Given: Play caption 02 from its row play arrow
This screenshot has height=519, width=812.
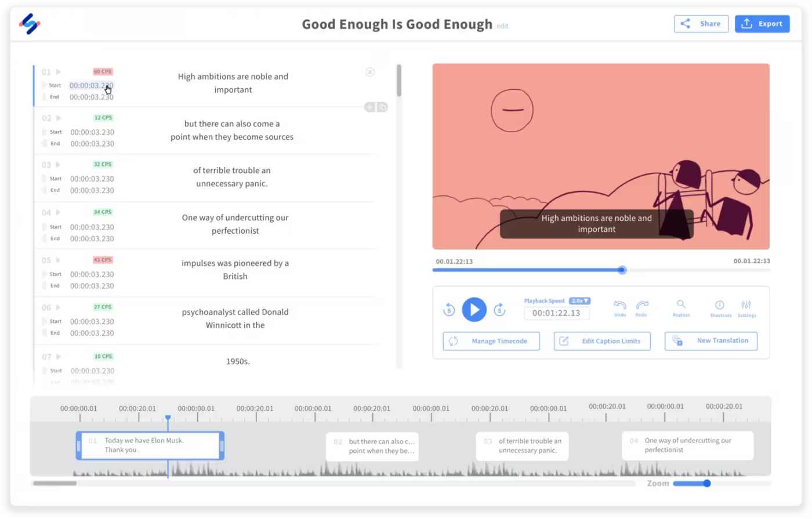Looking at the screenshot, I should tap(58, 118).
